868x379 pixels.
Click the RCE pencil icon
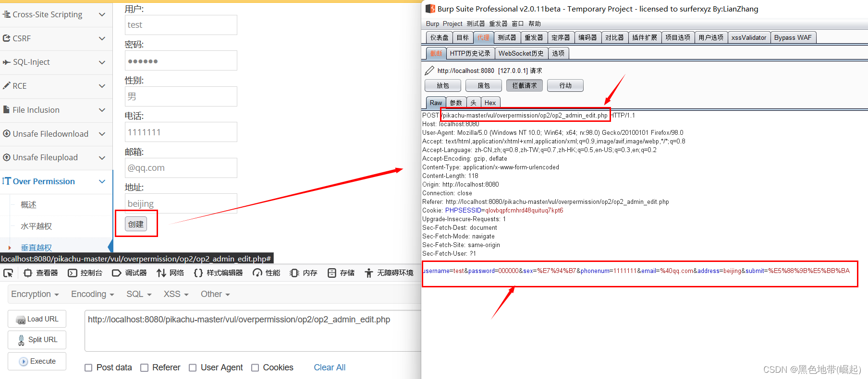pyautogui.click(x=6, y=86)
